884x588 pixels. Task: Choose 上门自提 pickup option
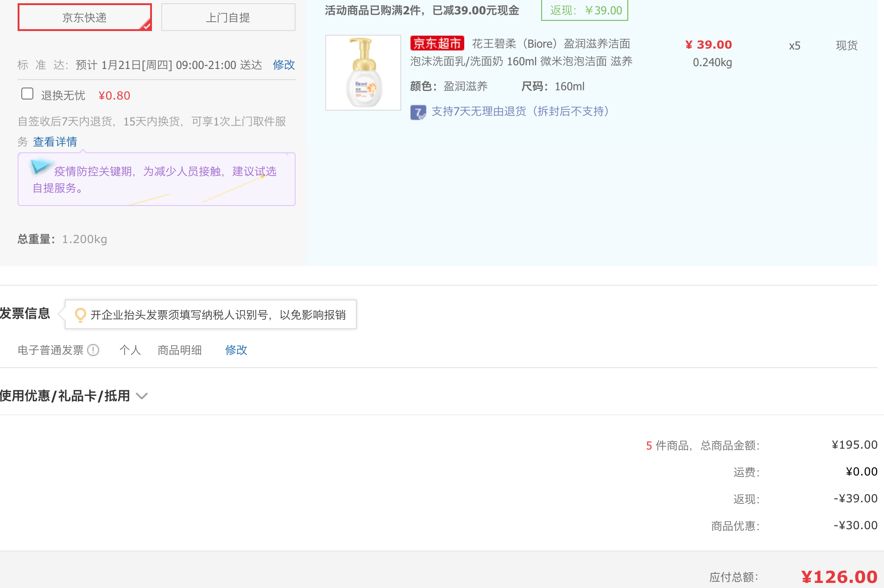pyautogui.click(x=228, y=17)
